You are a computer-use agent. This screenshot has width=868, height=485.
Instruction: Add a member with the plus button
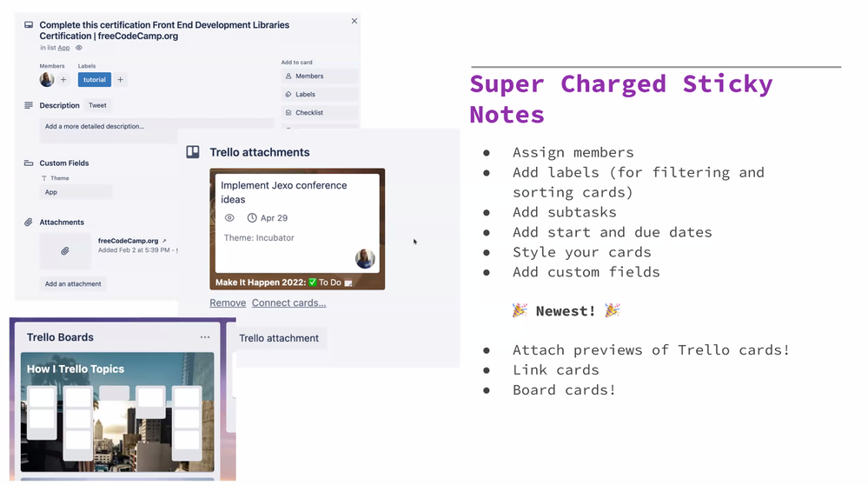coord(63,80)
